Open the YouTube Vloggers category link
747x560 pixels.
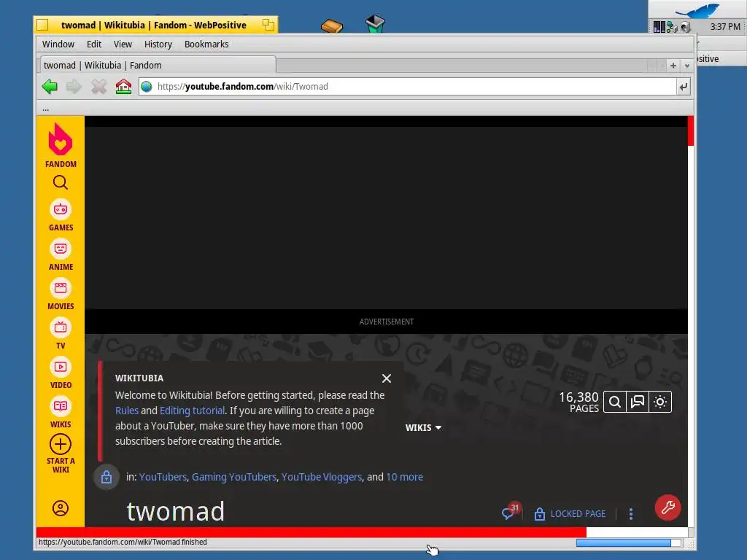click(322, 477)
